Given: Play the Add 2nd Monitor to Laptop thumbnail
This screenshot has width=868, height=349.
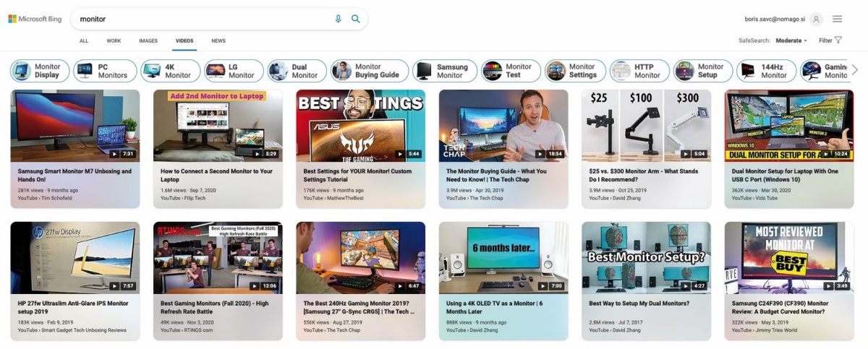Looking at the screenshot, I should (218, 125).
